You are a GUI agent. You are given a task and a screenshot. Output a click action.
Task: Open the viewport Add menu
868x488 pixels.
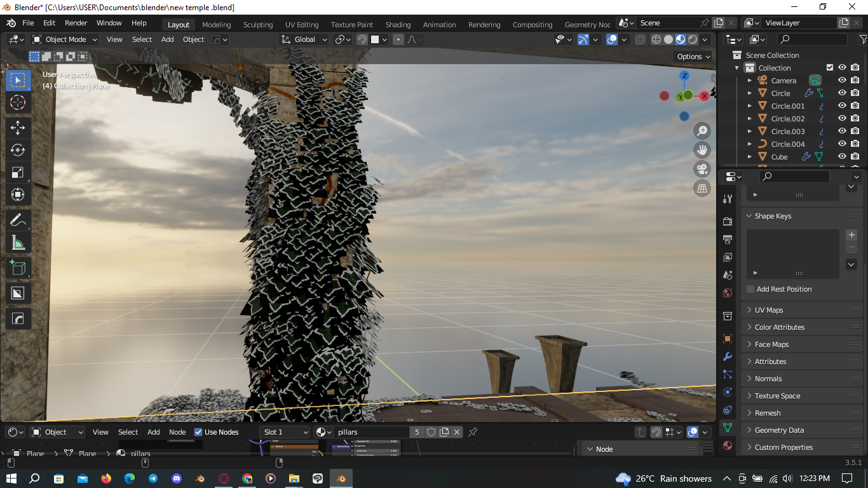coord(167,39)
